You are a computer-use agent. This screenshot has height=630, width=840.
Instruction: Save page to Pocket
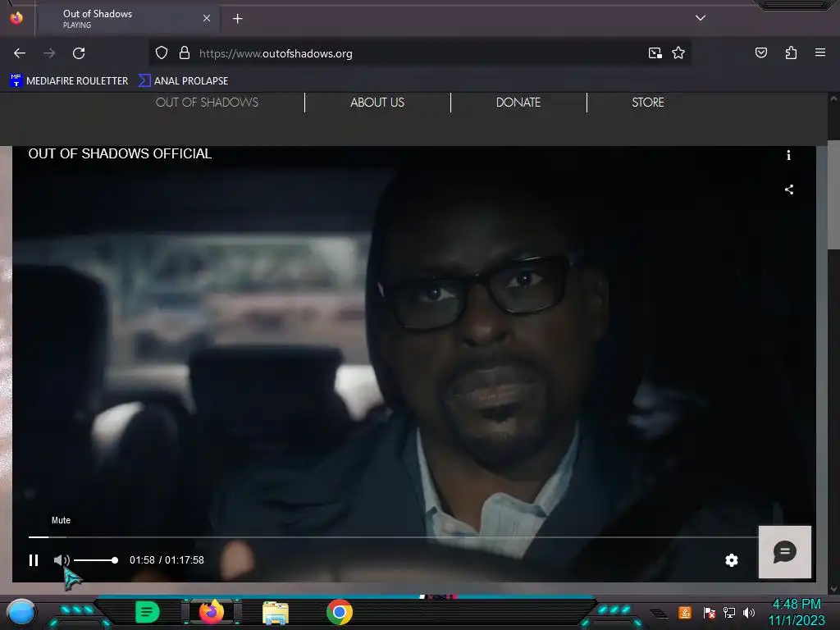(x=761, y=52)
